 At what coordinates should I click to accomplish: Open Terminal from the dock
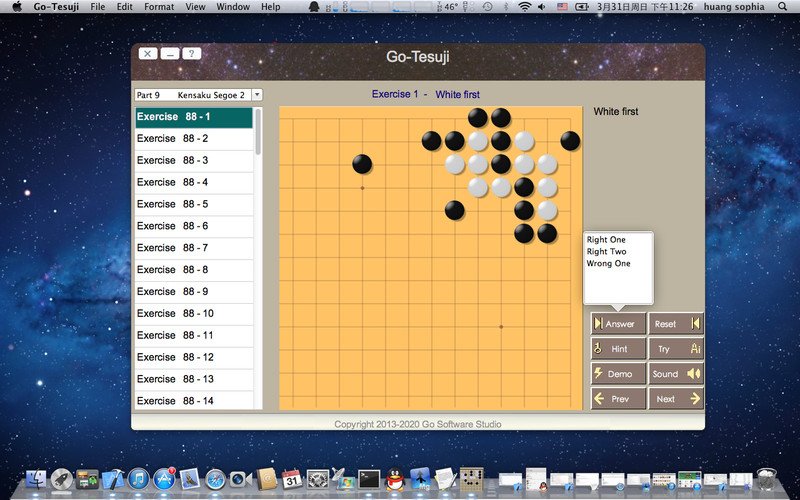368,480
